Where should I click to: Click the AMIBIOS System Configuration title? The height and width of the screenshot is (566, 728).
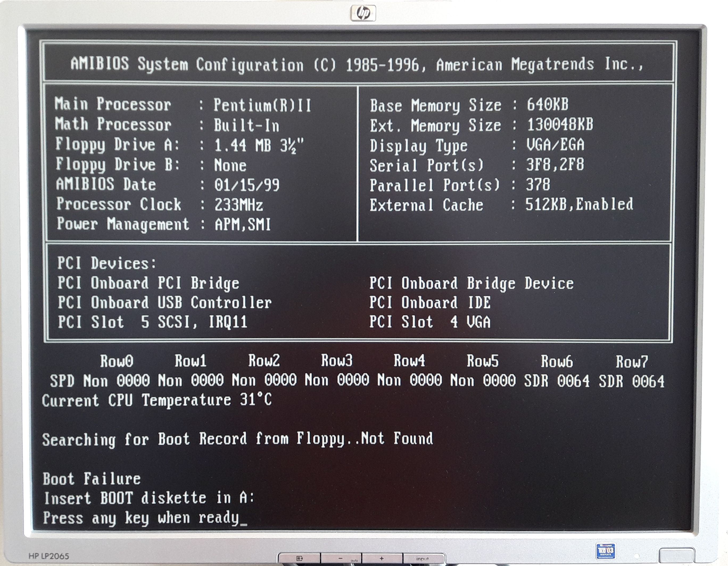tap(357, 64)
